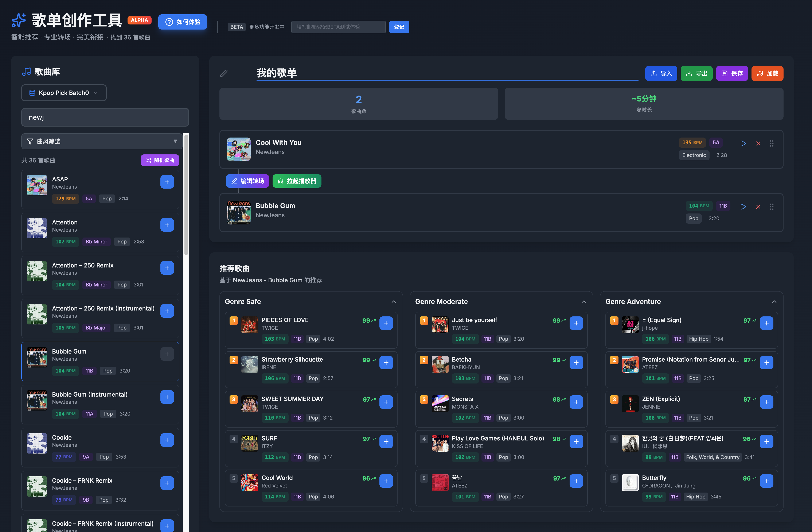The image size is (812, 532).
Task: Grab the drag handle for Cool With You
Action: click(x=772, y=143)
